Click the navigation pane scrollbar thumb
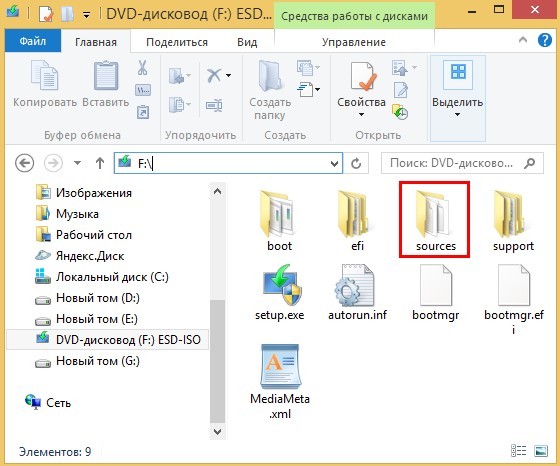Viewport: 560px width, 466px height. click(217, 361)
